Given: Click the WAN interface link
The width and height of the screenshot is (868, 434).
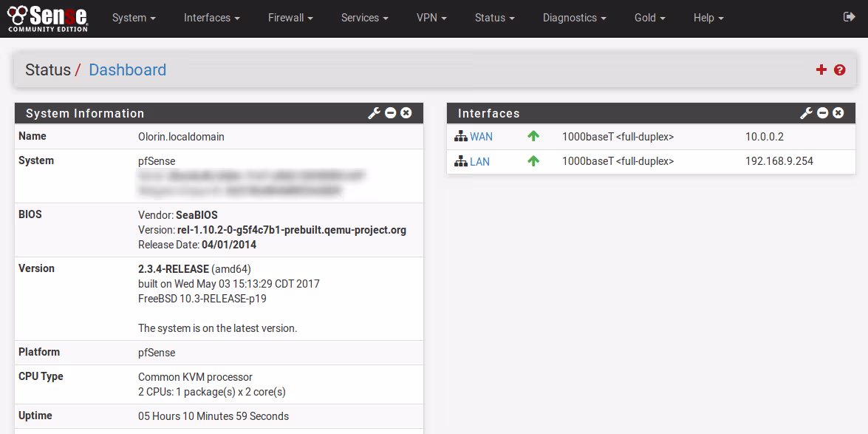Looking at the screenshot, I should pyautogui.click(x=481, y=137).
